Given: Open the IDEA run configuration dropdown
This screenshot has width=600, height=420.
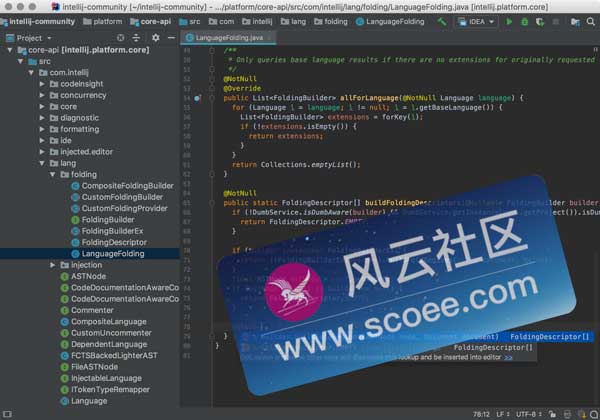Looking at the screenshot, I should click(478, 20).
